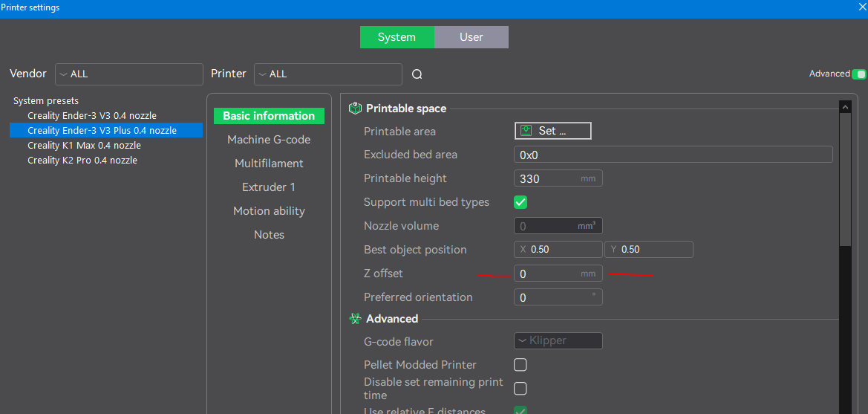Go to the Motion ability section
The width and height of the screenshot is (868, 414).
coord(269,211)
